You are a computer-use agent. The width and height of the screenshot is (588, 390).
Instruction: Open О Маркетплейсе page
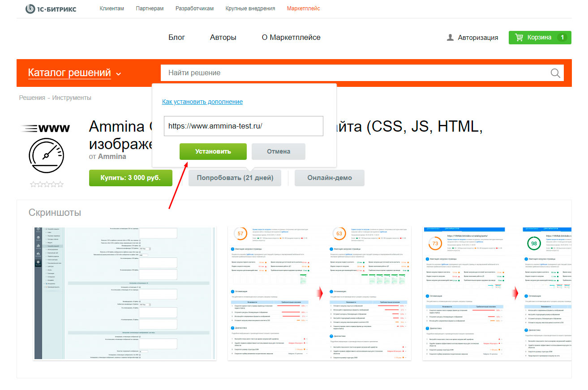pos(291,38)
